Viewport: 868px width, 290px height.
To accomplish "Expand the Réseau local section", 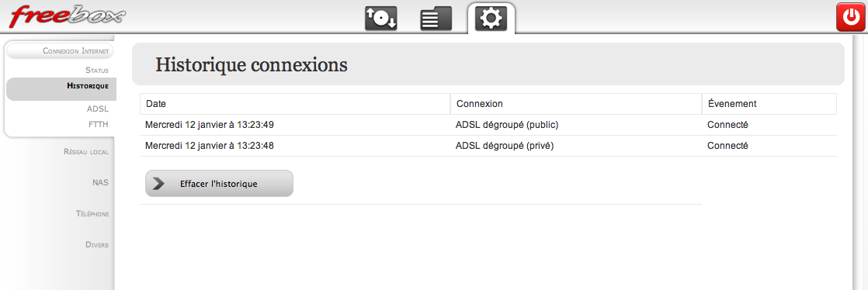I will click(86, 151).
